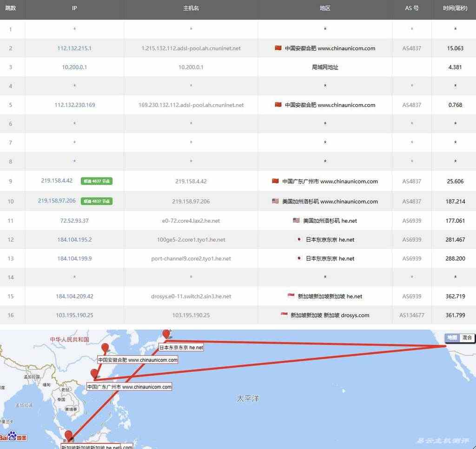
Task: Click the green 4837 badge next to 219.158.97.206
Action: (x=97, y=201)
